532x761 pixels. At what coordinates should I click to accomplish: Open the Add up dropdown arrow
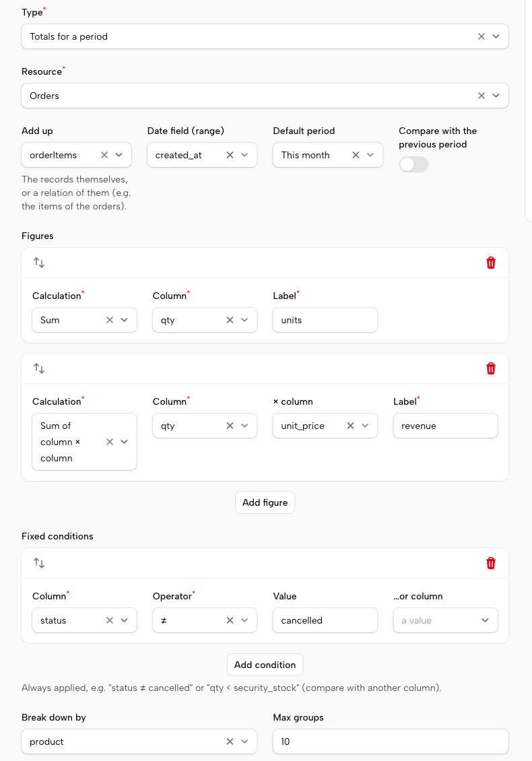[x=119, y=155]
